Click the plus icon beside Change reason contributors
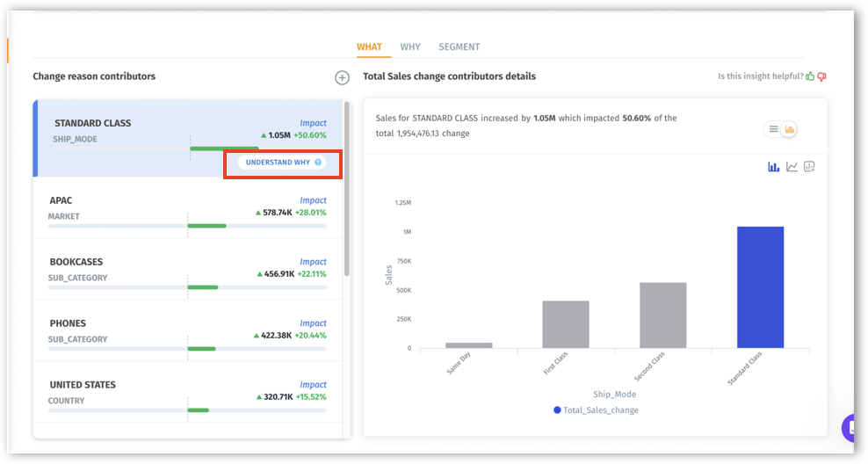Screen dimensions: 868x464 coord(342,77)
